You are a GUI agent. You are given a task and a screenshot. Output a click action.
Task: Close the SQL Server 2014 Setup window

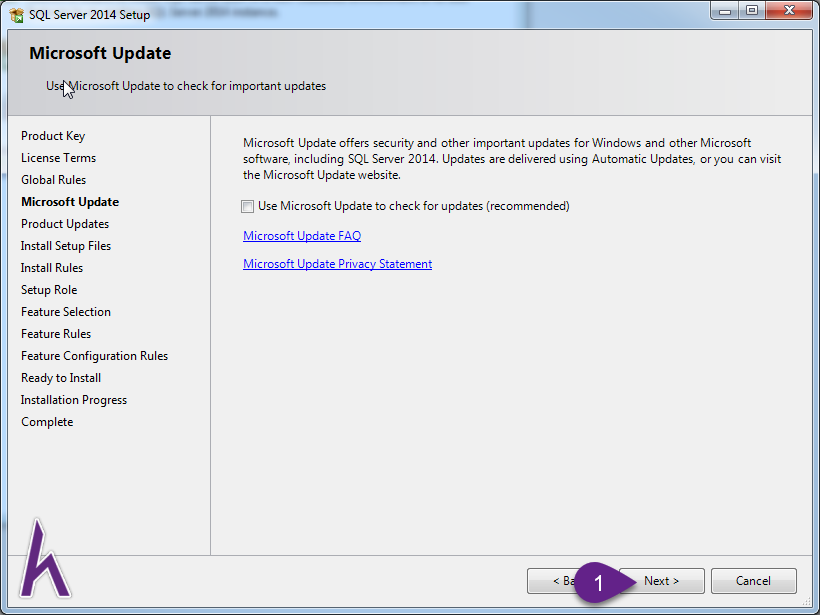point(789,11)
